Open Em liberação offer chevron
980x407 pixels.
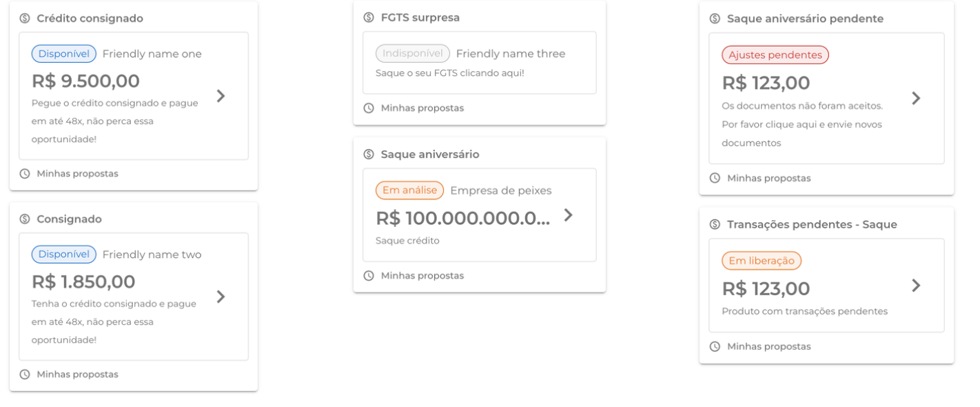click(916, 286)
